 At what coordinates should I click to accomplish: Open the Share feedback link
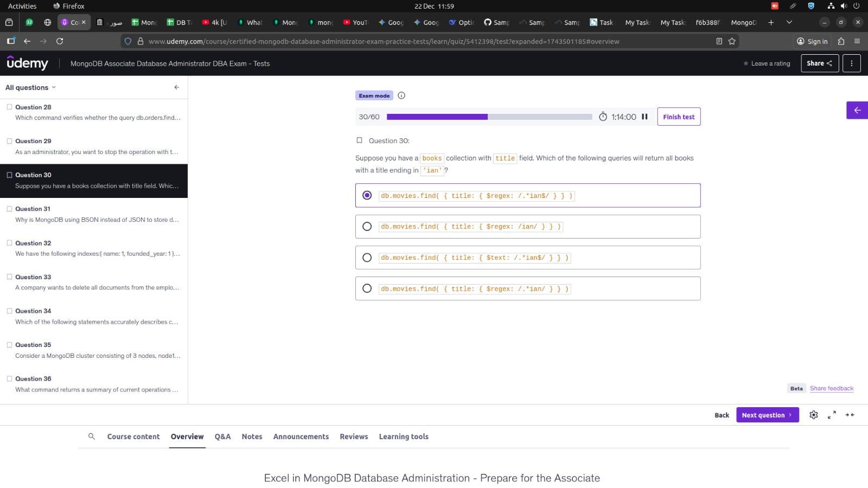point(831,388)
